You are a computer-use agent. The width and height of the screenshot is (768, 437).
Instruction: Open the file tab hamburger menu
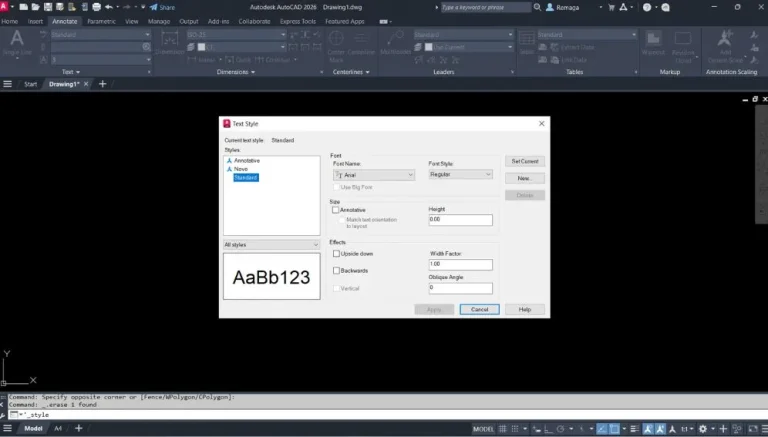point(7,84)
